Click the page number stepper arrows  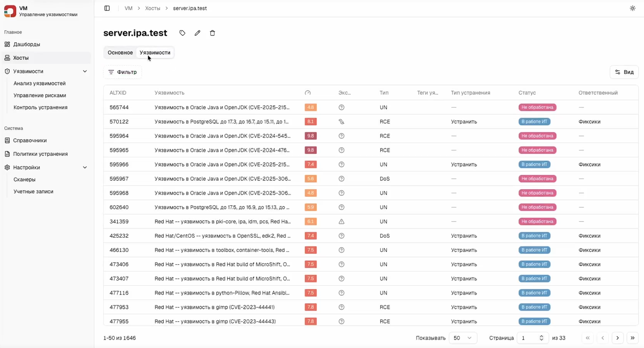[x=541, y=338]
